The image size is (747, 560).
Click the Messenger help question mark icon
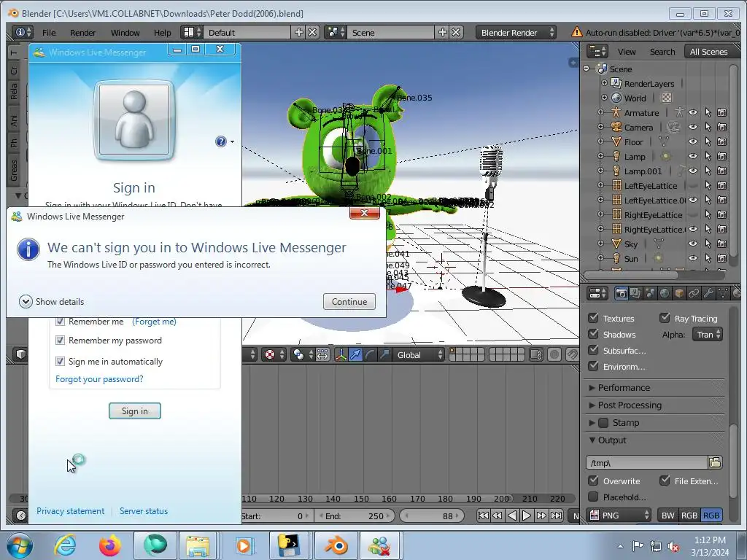pos(220,141)
